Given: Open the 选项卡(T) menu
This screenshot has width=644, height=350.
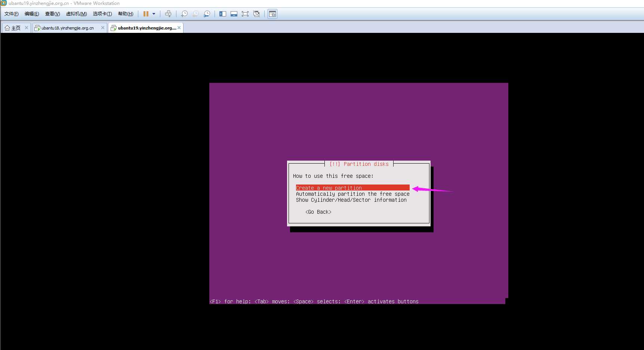Looking at the screenshot, I should [102, 14].
